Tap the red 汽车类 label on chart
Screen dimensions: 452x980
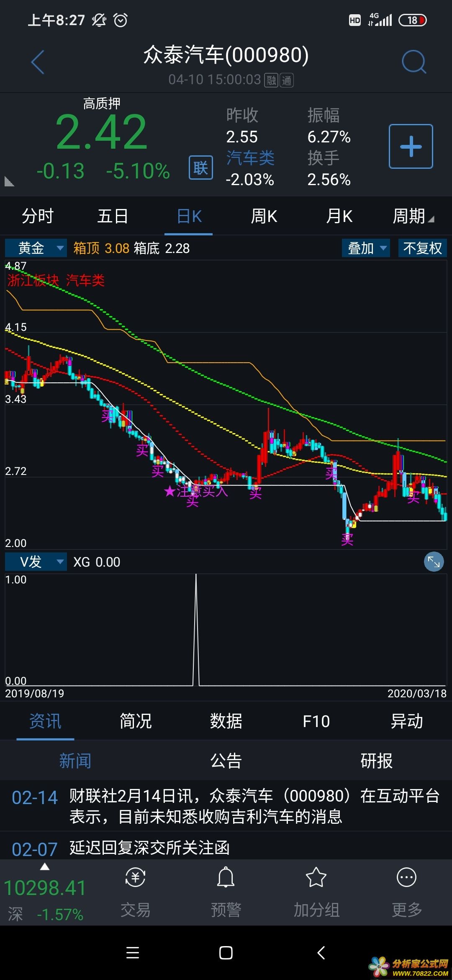pyautogui.click(x=85, y=280)
